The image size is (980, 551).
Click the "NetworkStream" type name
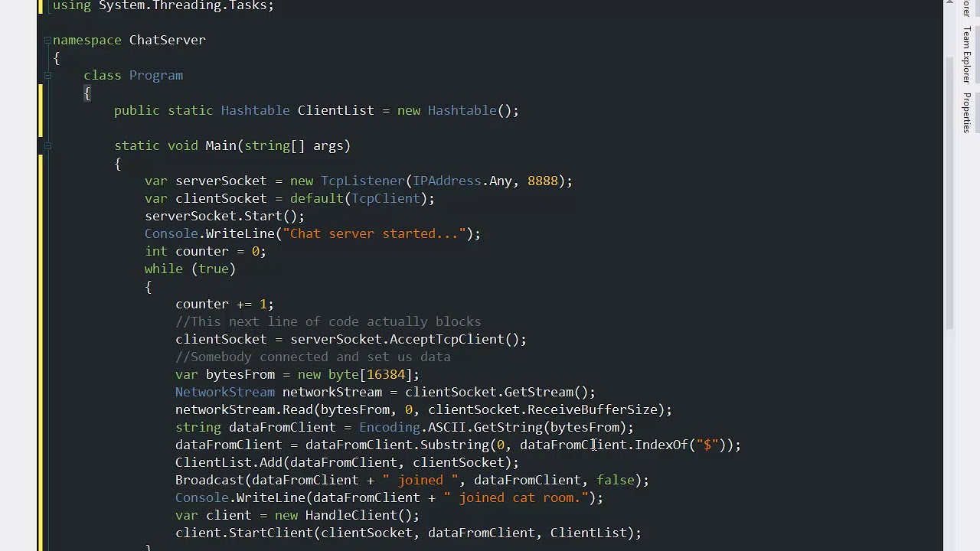point(224,392)
